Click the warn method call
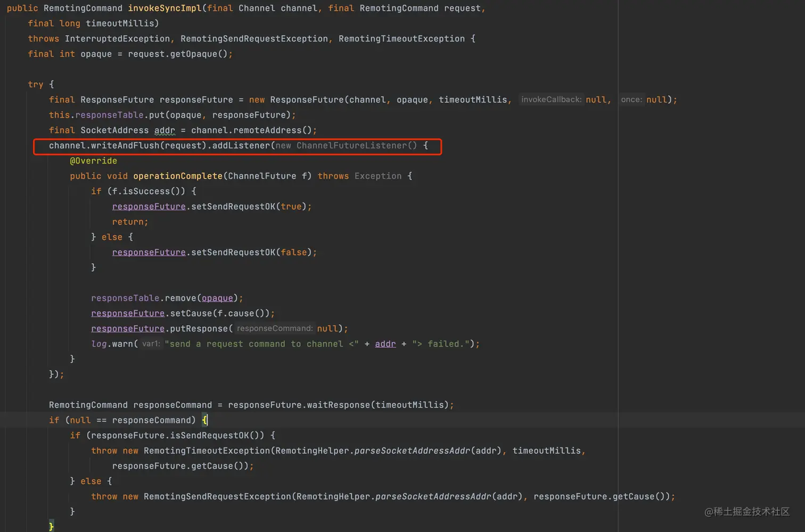This screenshot has height=532, width=805. coord(122,344)
